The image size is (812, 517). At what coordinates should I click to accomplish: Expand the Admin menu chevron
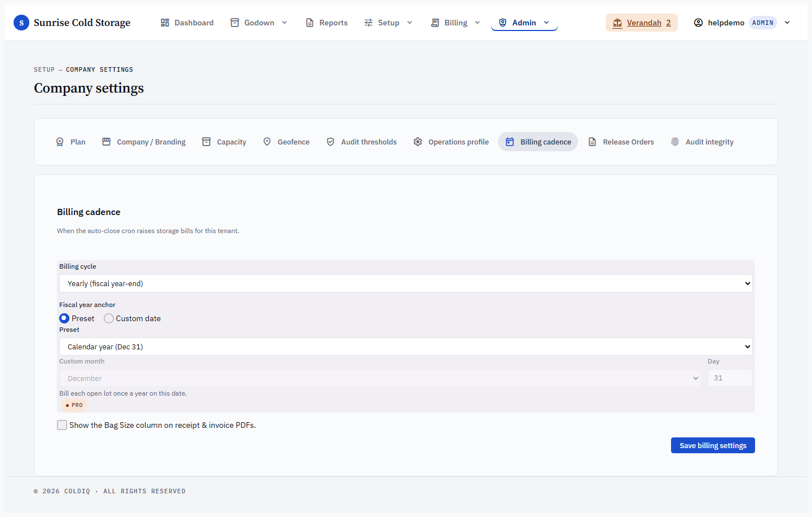(546, 23)
